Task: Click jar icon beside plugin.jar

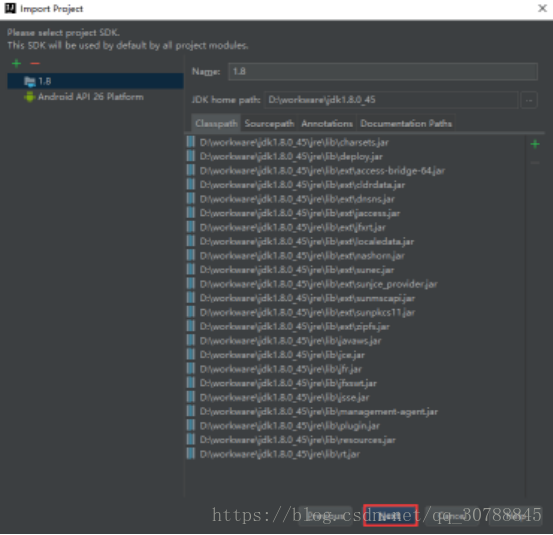Action: click(191, 426)
